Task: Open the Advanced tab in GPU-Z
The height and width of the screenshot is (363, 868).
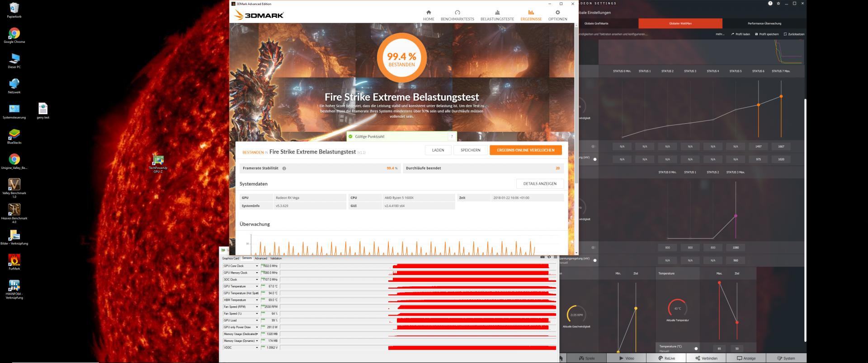Action: coord(261,258)
